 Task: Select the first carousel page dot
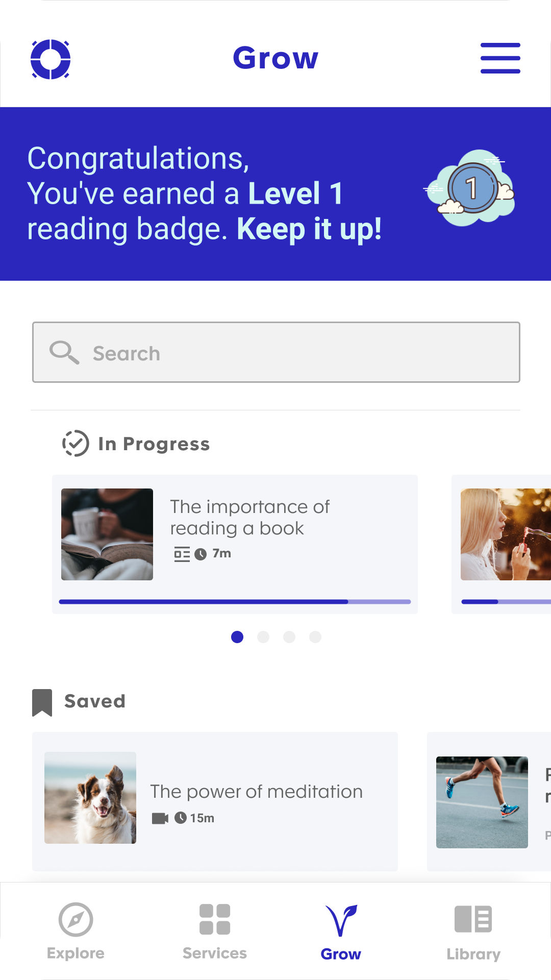[237, 637]
